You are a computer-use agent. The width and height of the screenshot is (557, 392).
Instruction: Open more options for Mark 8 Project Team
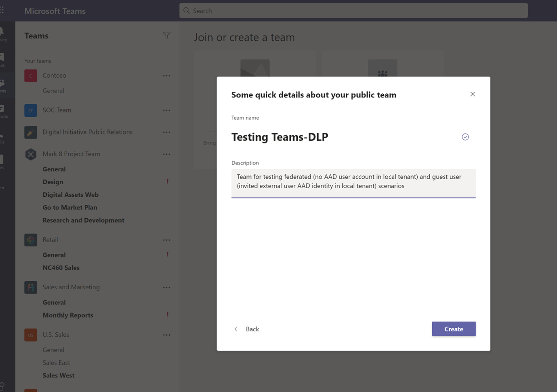pyautogui.click(x=166, y=154)
